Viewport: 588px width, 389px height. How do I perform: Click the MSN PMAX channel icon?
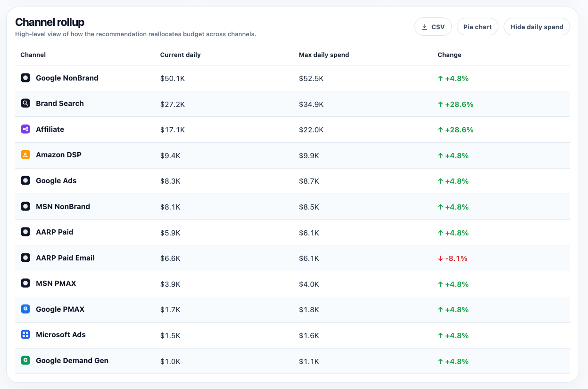pyautogui.click(x=25, y=283)
